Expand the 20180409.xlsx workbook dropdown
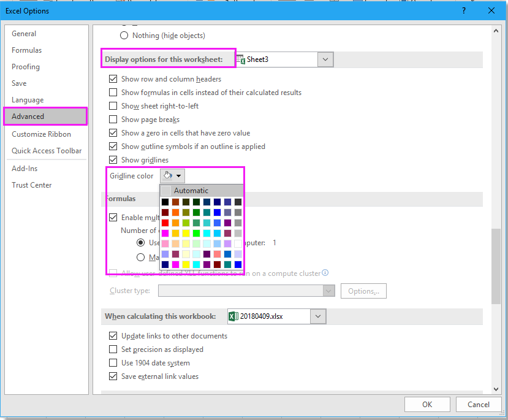 [317, 316]
